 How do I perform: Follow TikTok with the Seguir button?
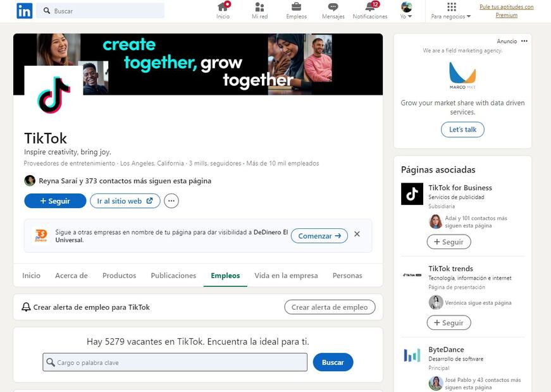coord(55,201)
